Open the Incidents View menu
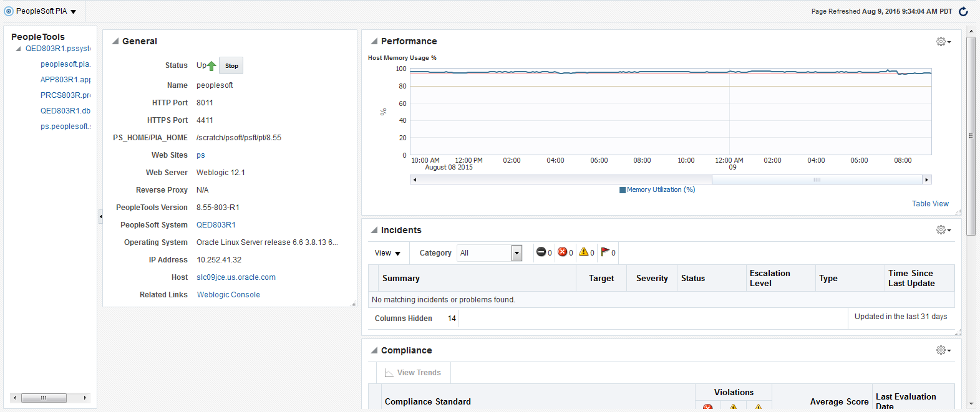The image size is (980, 412). pos(387,253)
